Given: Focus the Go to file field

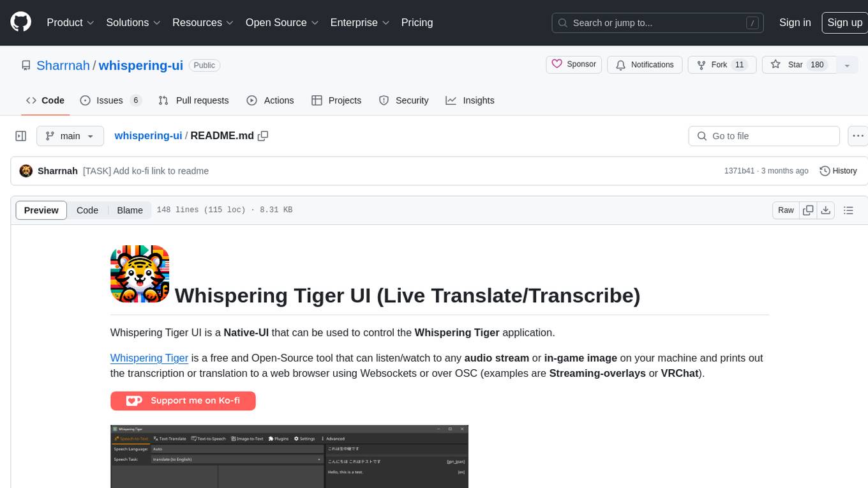Looking at the screenshot, I should 764,136.
